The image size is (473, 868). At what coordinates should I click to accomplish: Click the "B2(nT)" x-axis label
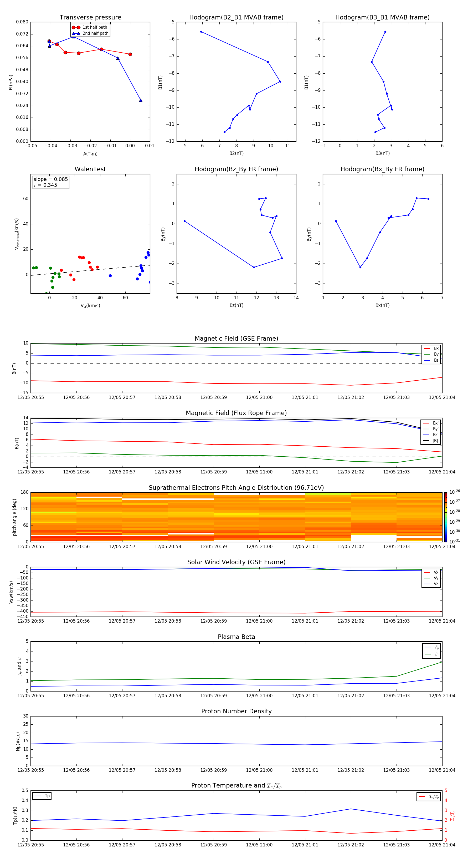pyautogui.click(x=236, y=153)
